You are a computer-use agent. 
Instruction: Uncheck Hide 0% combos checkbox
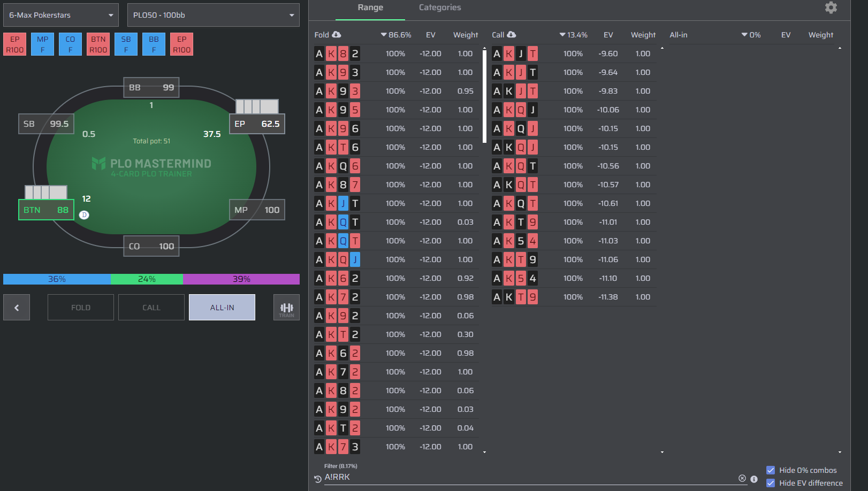(x=771, y=470)
